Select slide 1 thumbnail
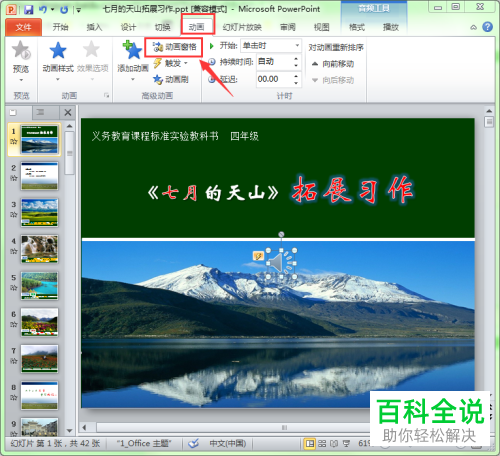 click(x=39, y=140)
